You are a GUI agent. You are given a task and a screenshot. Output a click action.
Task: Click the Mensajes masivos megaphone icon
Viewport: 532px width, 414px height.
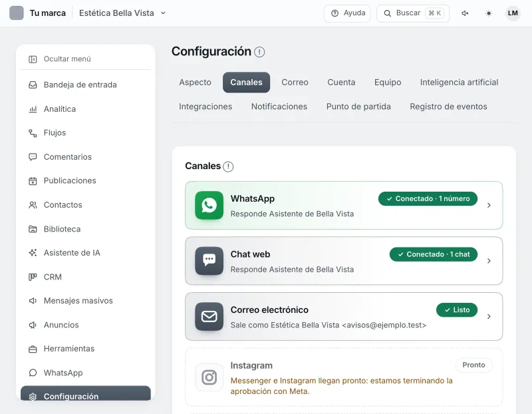pyautogui.click(x=33, y=301)
